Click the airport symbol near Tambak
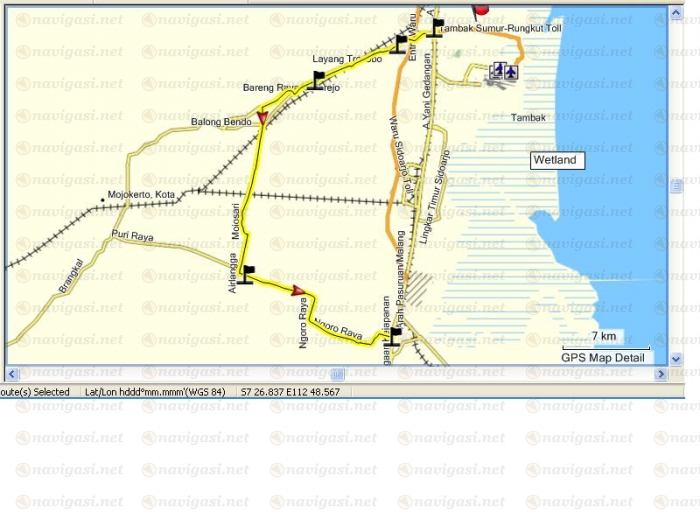Screen dimensions: 700x525 click(x=504, y=70)
